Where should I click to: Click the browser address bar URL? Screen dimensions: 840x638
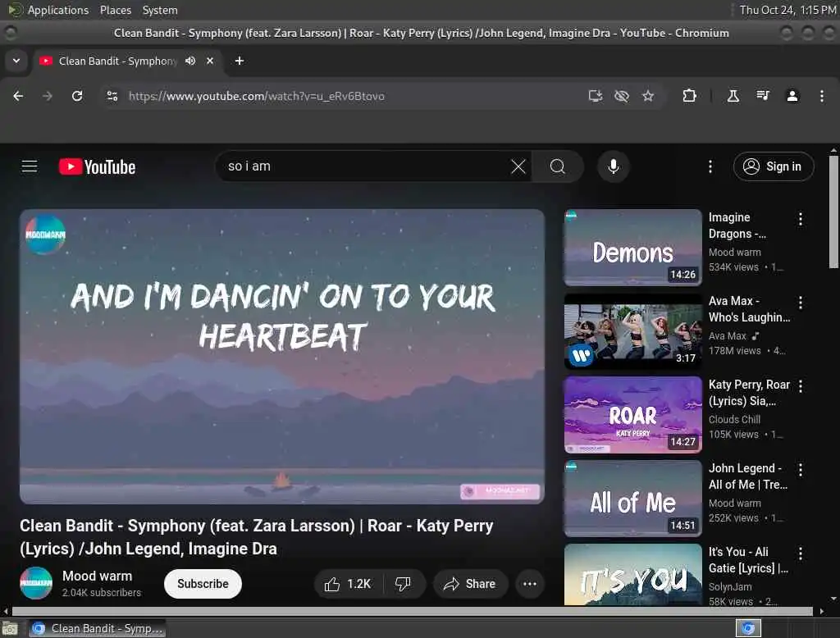(x=256, y=96)
